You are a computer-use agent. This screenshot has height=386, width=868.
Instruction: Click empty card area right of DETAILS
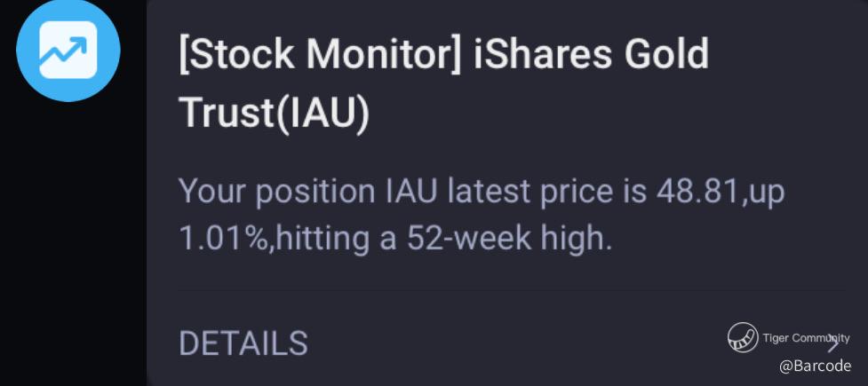[515, 343]
